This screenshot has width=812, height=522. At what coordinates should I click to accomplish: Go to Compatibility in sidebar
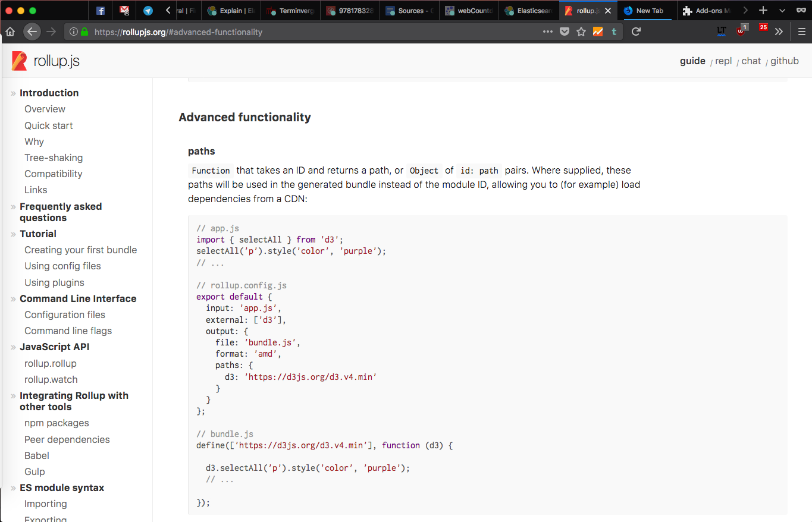pyautogui.click(x=54, y=174)
